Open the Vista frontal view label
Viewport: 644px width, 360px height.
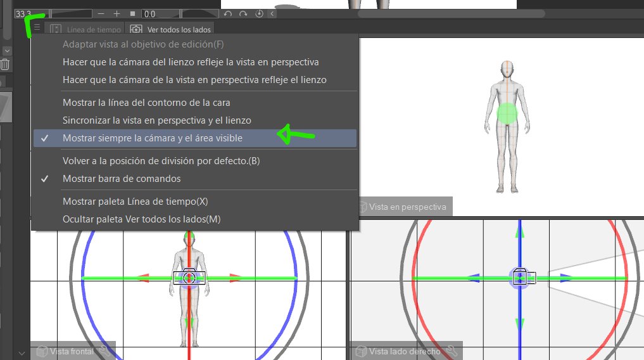click(x=72, y=351)
